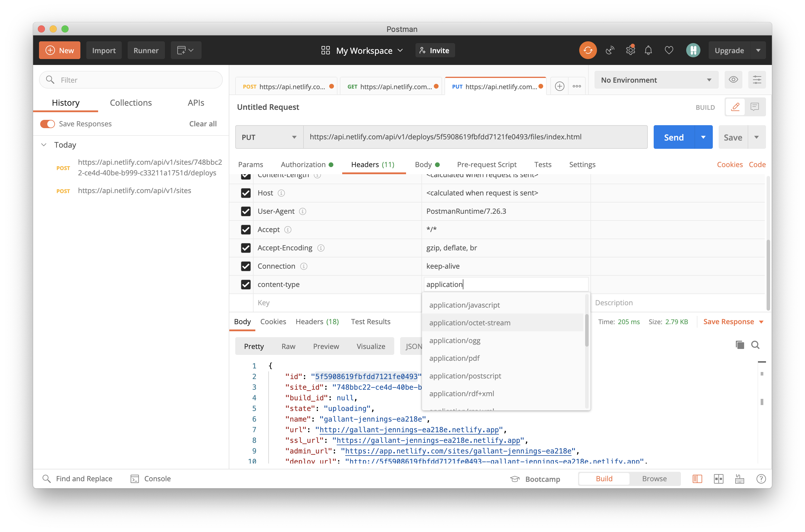805x532 pixels.
Task: Click the Code link next to Cookies
Action: (757, 164)
